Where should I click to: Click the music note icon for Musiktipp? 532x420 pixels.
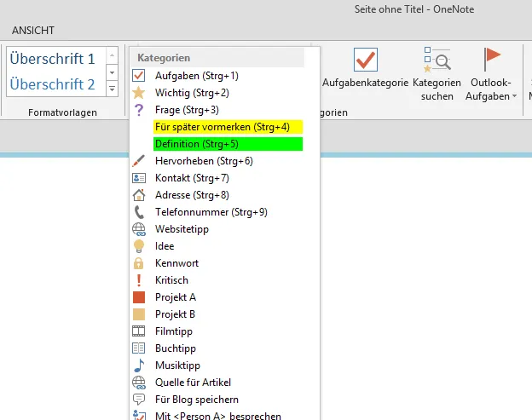pos(138,365)
